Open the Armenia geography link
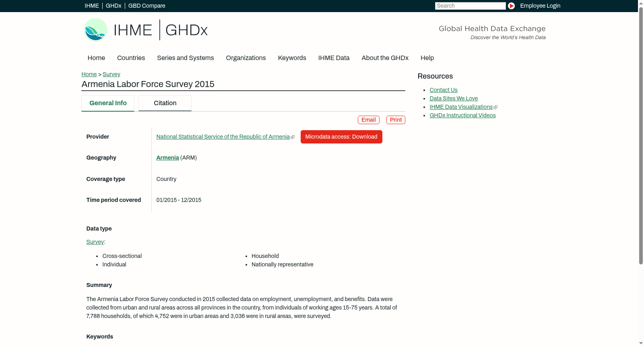 coord(167,158)
